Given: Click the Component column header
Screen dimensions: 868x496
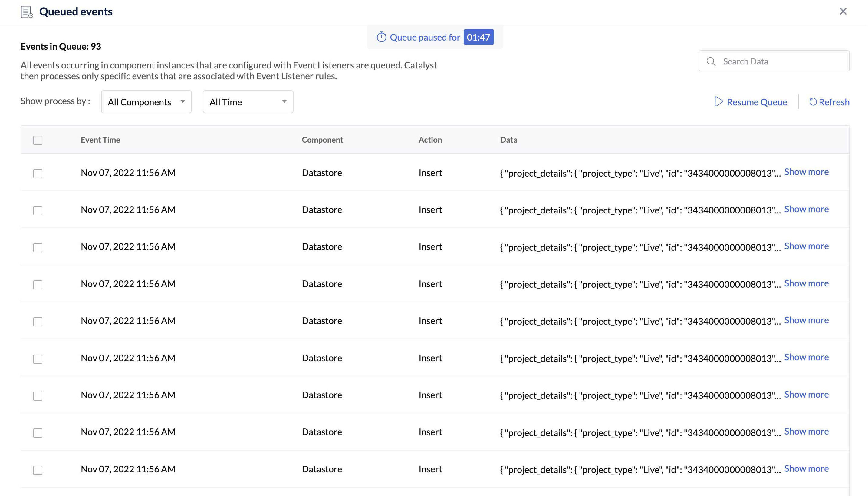Looking at the screenshot, I should (322, 140).
